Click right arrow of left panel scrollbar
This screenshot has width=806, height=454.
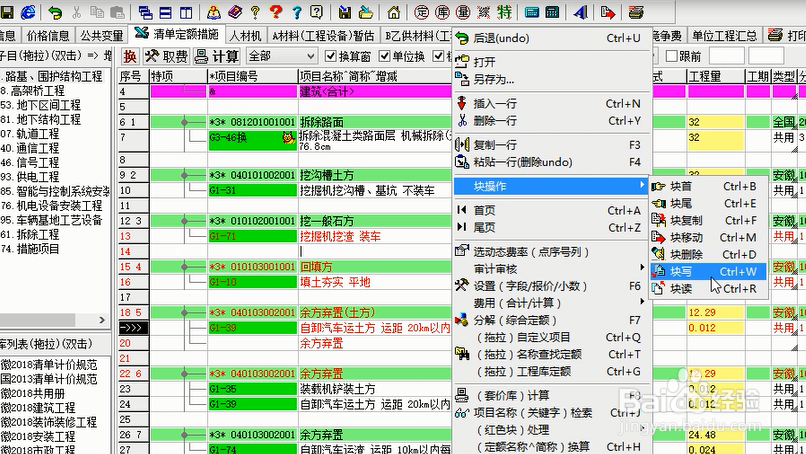(102, 320)
